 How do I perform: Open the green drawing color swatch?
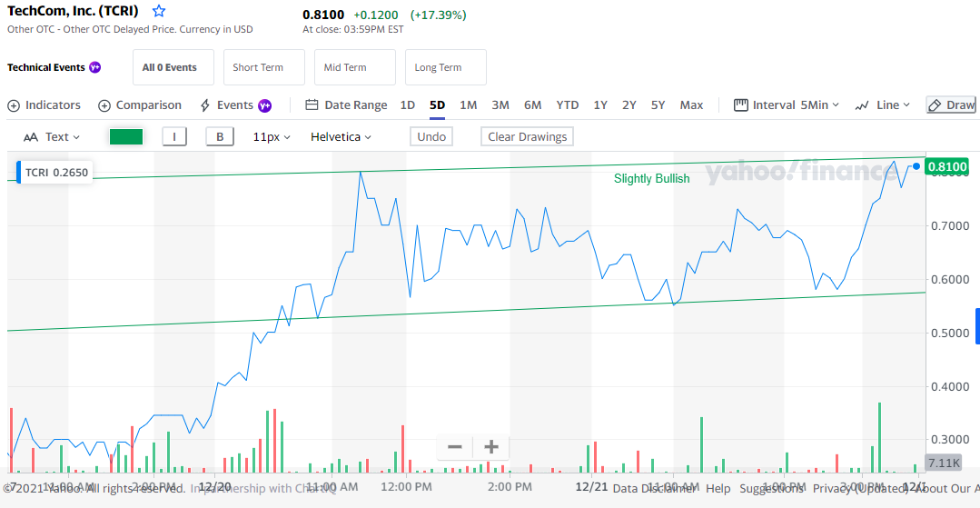[126, 137]
